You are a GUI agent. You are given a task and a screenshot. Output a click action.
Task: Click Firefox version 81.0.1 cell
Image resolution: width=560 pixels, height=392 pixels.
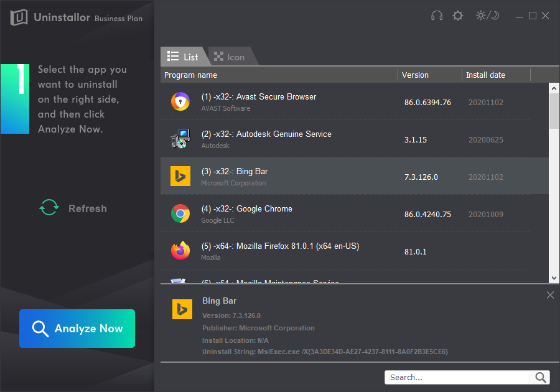click(x=416, y=252)
